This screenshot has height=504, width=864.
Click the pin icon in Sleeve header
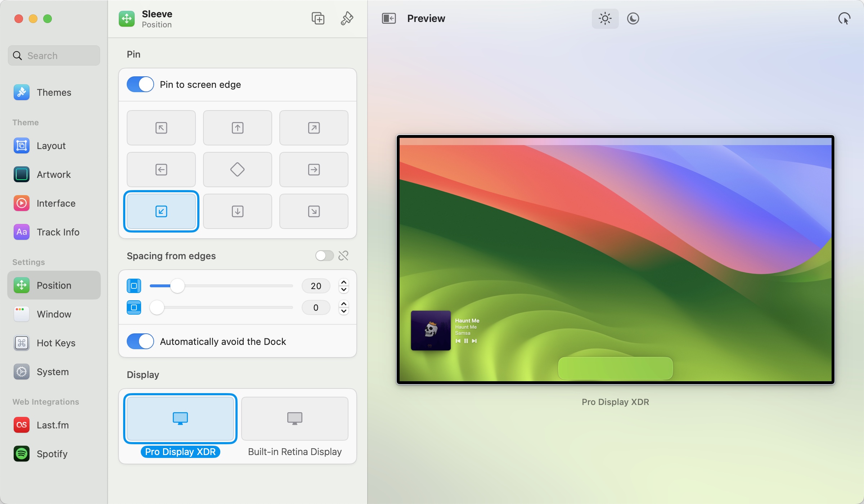pos(347,18)
